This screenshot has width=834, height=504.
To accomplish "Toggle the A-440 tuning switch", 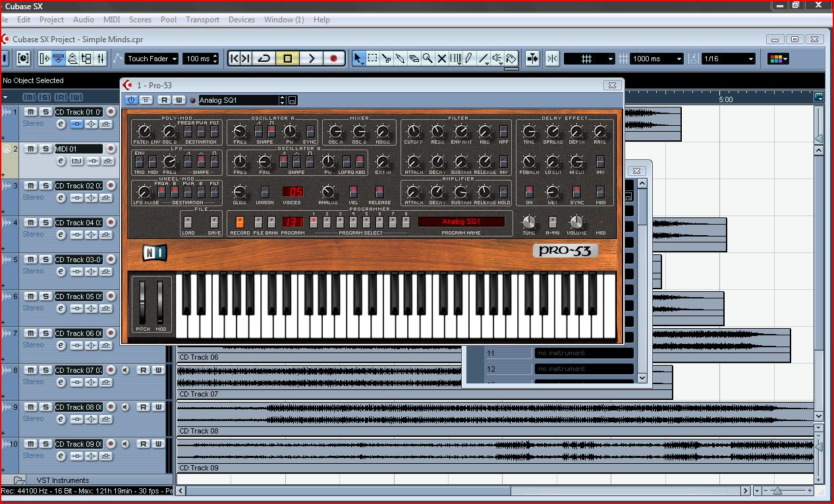I will (553, 221).
